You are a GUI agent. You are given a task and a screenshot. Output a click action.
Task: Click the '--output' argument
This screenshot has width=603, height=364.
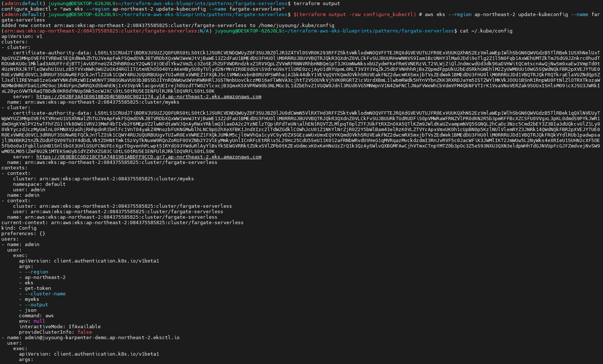coord(37,305)
